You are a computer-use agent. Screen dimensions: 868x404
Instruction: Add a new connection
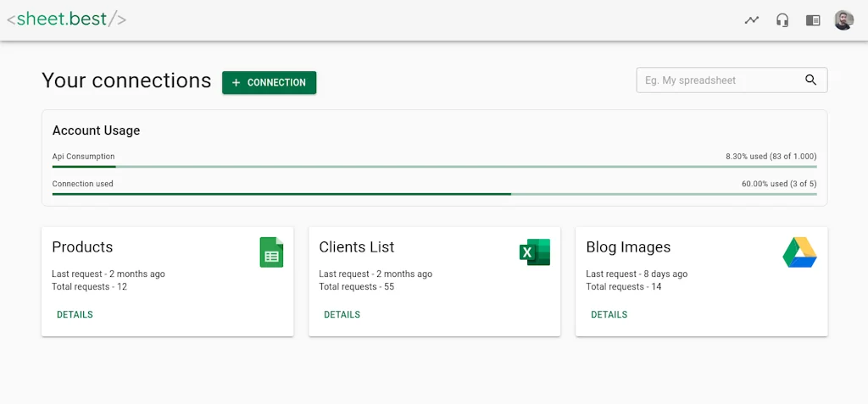pos(269,82)
